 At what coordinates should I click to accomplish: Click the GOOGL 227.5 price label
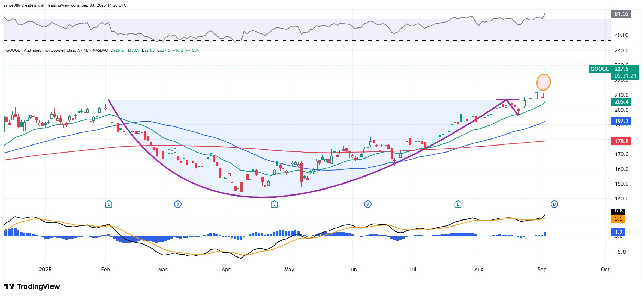click(613, 69)
